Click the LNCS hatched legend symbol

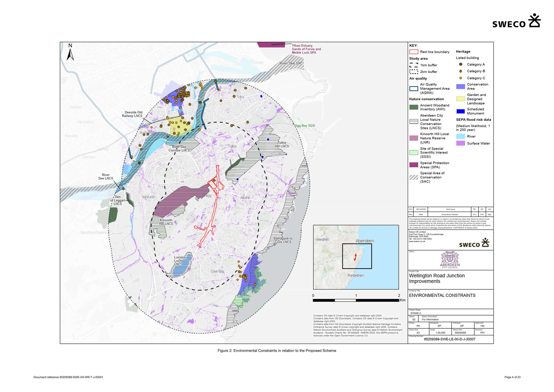click(414, 122)
